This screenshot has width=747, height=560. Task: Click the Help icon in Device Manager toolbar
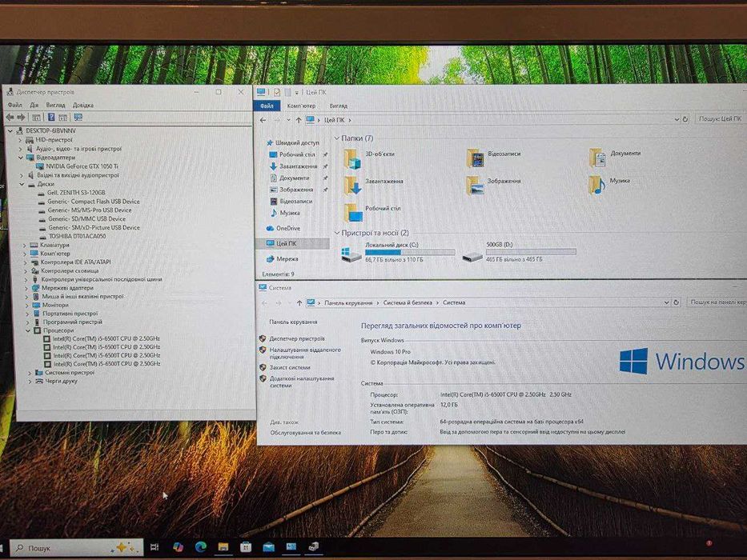click(51, 117)
